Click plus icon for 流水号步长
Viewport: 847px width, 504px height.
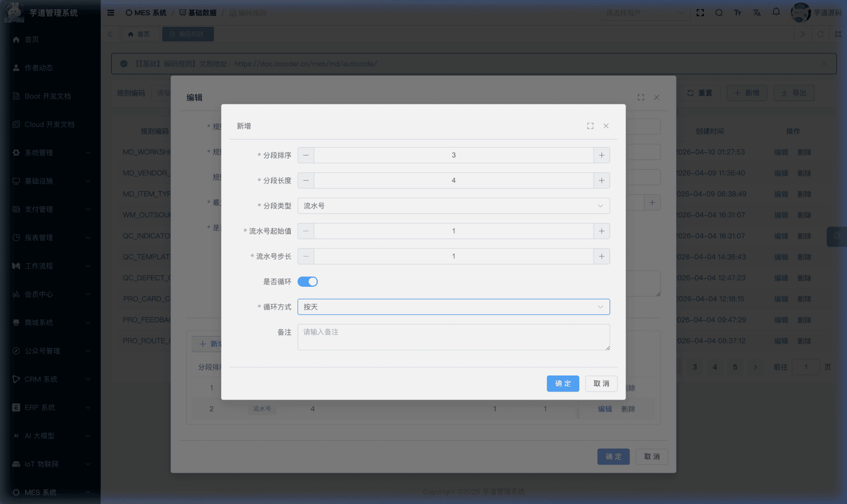601,257
